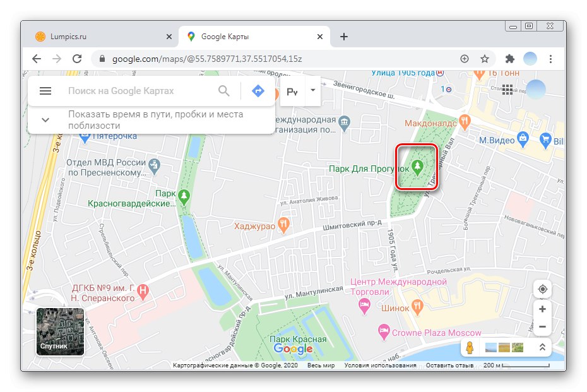587x392 pixels.
Task: Switch to Спутник satellite view thumbnail
Action: point(60,331)
